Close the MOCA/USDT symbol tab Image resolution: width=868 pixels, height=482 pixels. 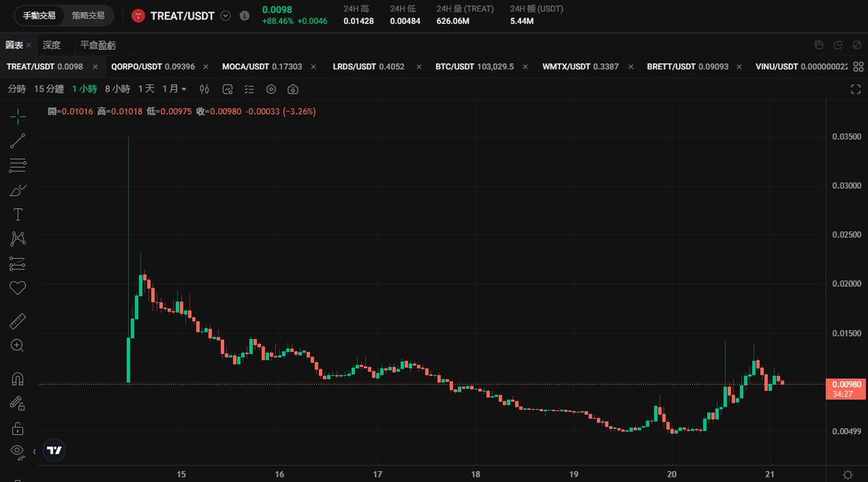[313, 66]
